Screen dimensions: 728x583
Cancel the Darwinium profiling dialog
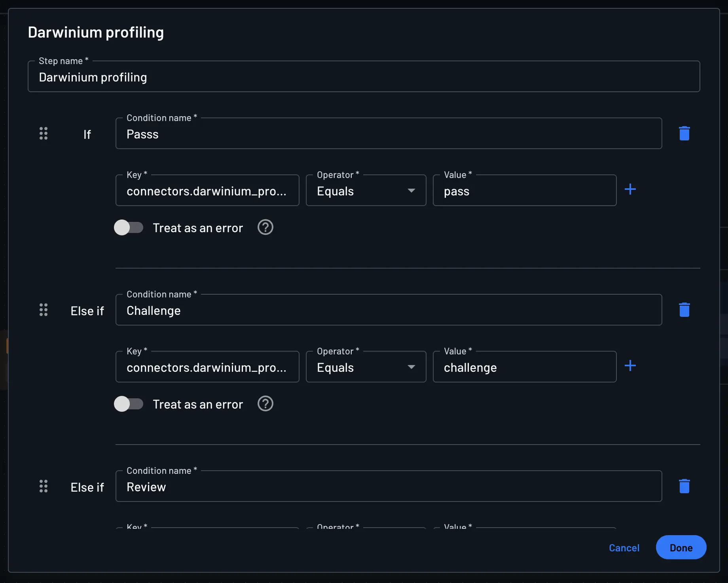(x=624, y=548)
